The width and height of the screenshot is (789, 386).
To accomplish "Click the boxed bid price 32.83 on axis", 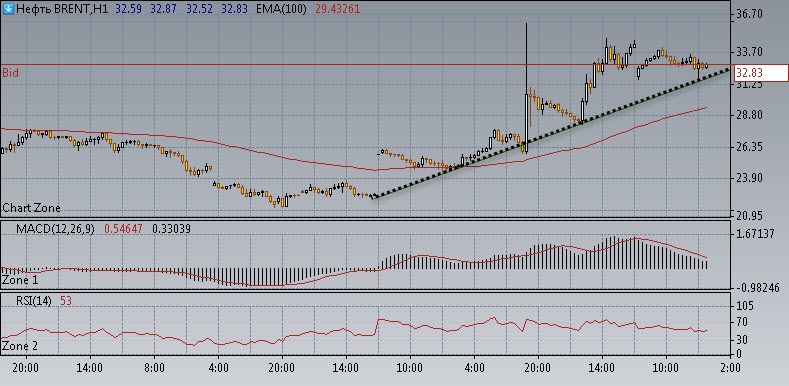I will coord(761,73).
